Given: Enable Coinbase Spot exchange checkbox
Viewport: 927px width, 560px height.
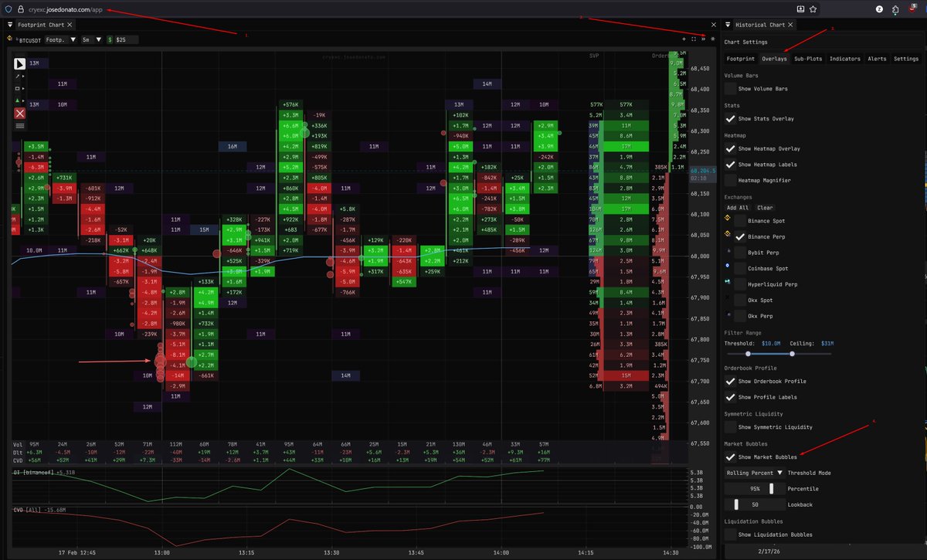Looking at the screenshot, I should tap(742, 268).
